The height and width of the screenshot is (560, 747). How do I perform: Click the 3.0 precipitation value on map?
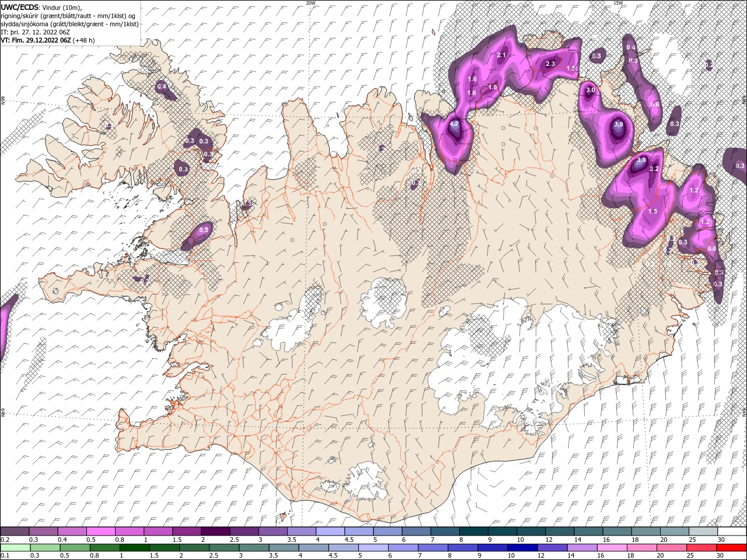(591, 90)
